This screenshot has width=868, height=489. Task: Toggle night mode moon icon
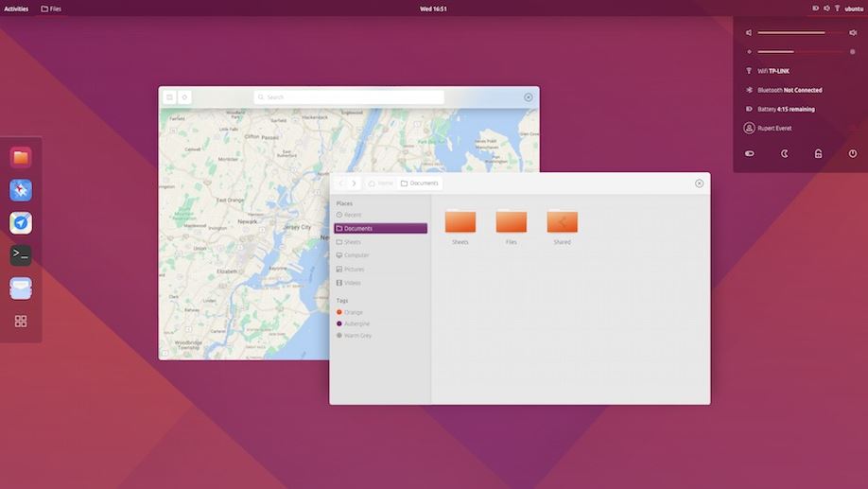(784, 153)
